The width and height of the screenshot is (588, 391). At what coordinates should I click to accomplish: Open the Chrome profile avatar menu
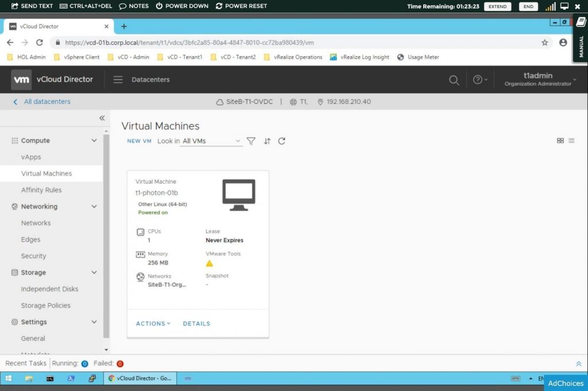(563, 42)
